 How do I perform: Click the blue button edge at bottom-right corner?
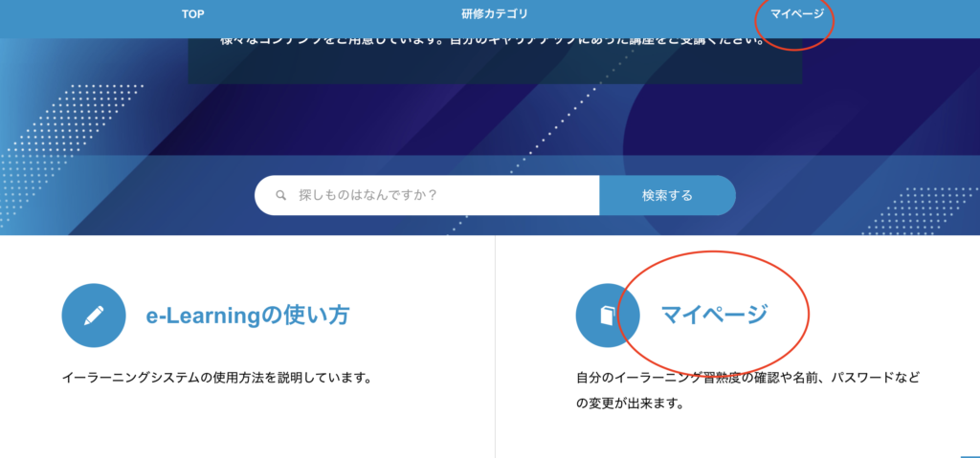969,455
